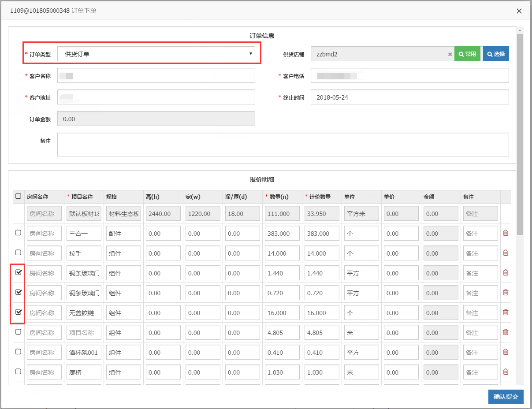This screenshot has width=532, height=409.
Task: Click the blue 选择 button
Action: point(496,54)
